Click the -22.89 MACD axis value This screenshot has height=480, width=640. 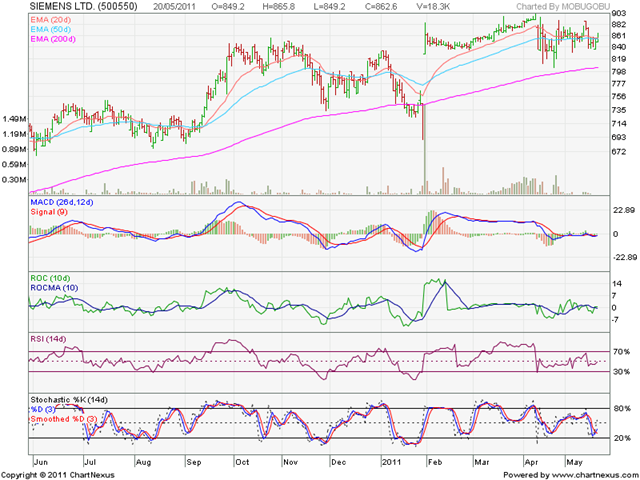pos(624,258)
